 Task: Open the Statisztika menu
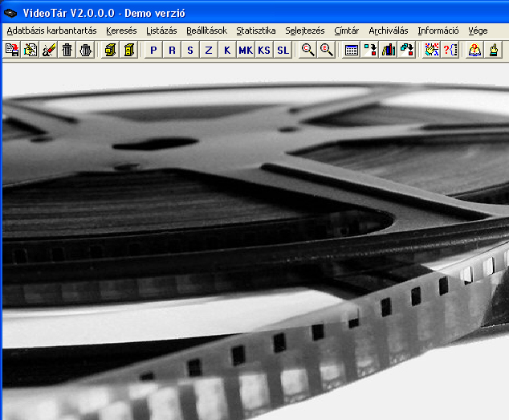pos(256,31)
